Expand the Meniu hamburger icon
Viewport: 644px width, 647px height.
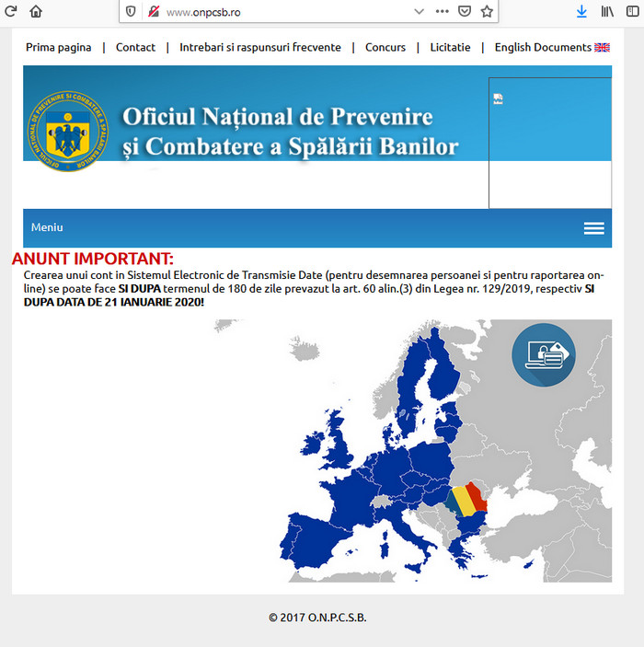594,227
